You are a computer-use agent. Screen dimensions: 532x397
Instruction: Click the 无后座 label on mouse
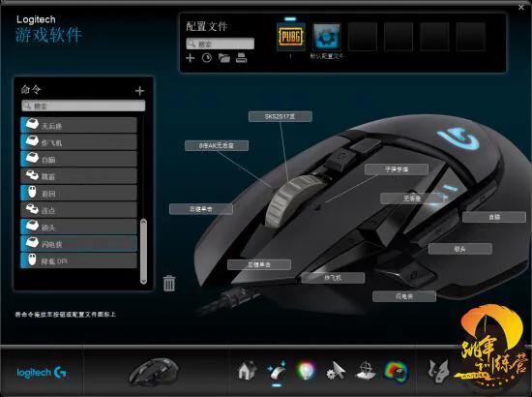pos(412,198)
